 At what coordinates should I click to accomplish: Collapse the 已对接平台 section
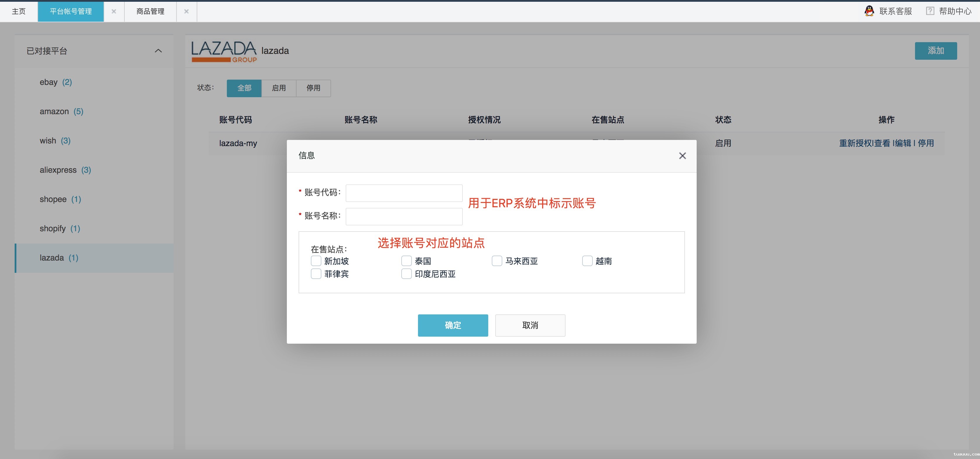(158, 51)
